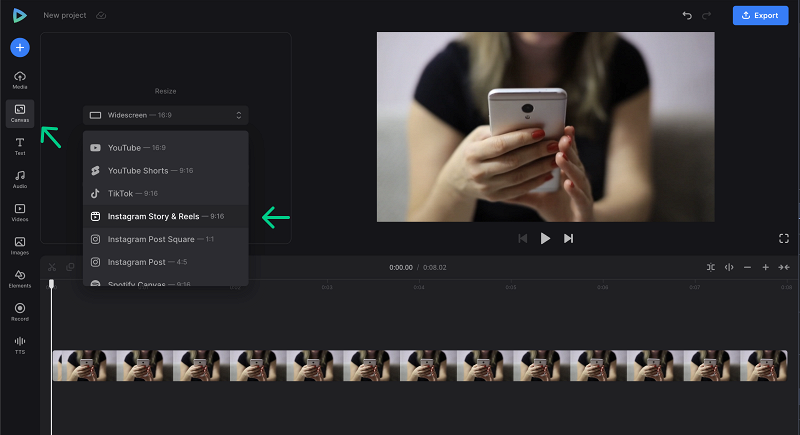Click the 0:08.02 total duration text

click(435, 267)
